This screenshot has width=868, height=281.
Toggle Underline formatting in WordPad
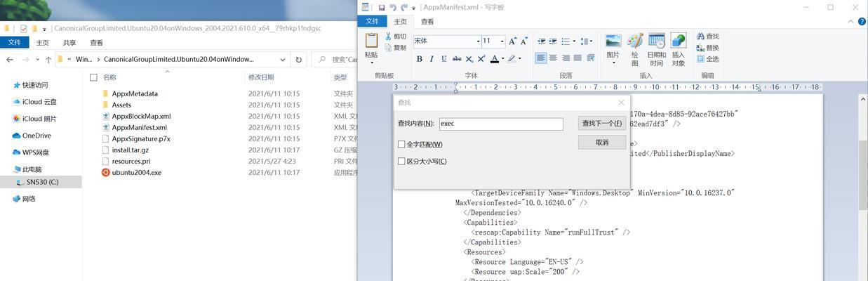(x=443, y=58)
